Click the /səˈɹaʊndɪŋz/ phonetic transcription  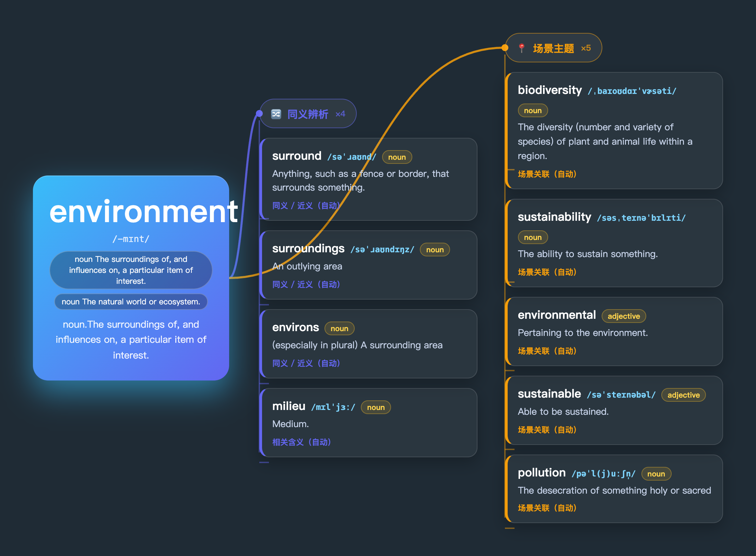[382, 250]
